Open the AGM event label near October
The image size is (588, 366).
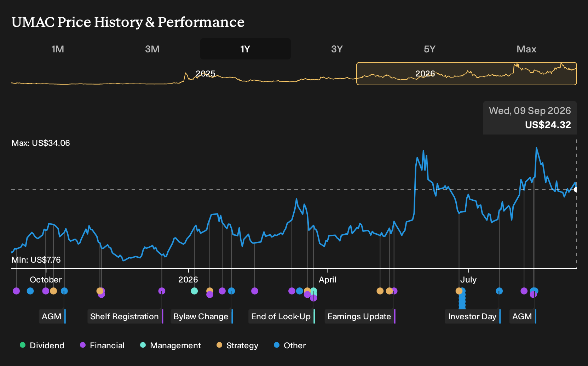(52, 316)
